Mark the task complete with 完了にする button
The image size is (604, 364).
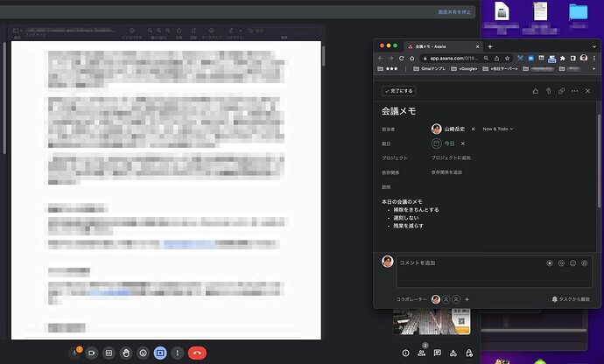[x=398, y=91]
